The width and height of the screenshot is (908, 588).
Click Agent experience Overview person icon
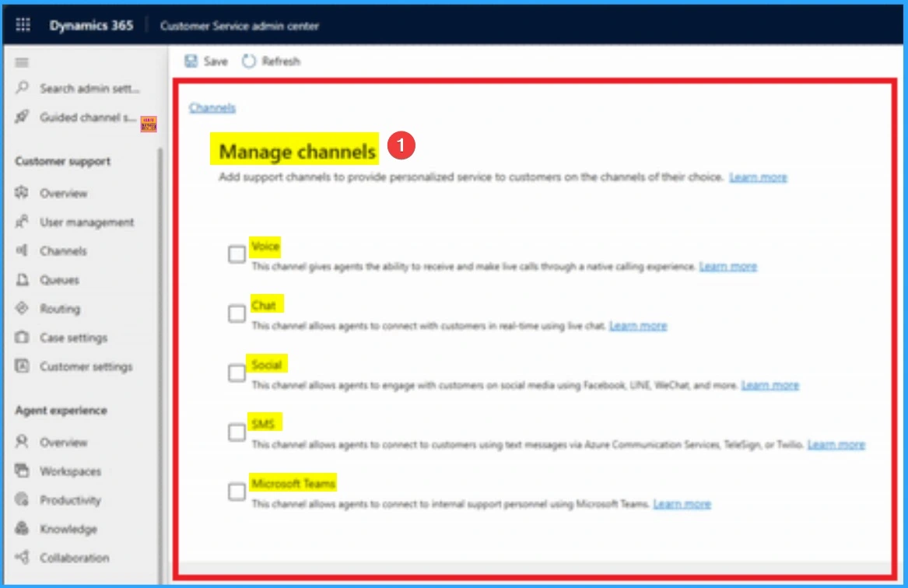coord(22,442)
